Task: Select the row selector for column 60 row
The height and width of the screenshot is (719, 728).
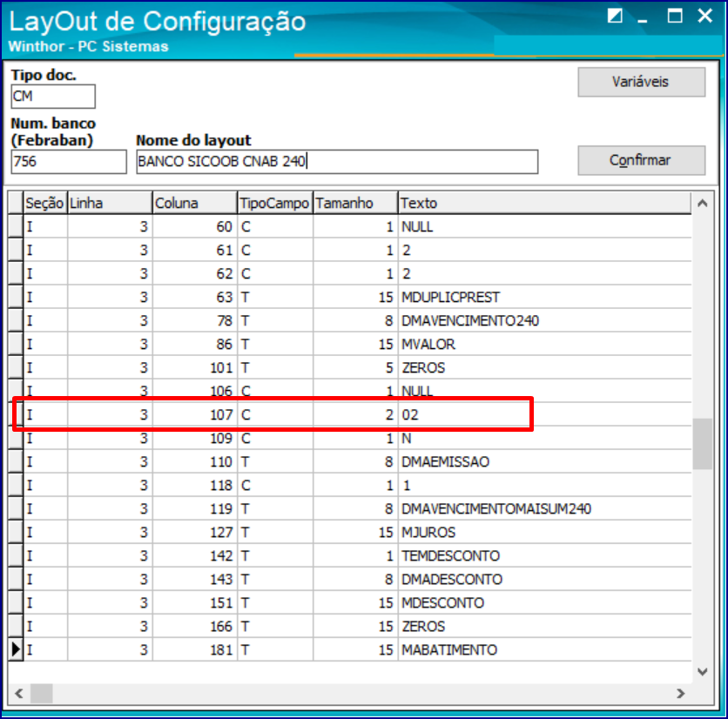Action: pyautogui.click(x=16, y=226)
